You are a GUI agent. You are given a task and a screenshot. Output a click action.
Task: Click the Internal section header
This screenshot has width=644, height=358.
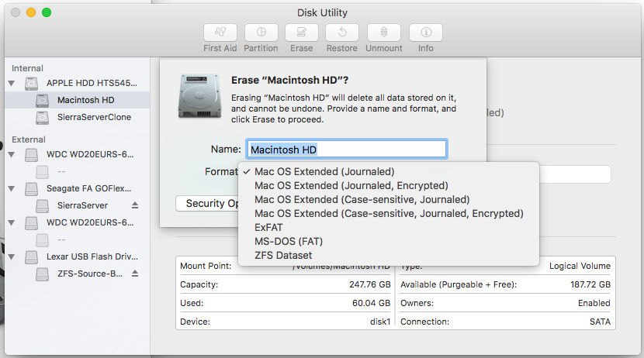coord(27,68)
